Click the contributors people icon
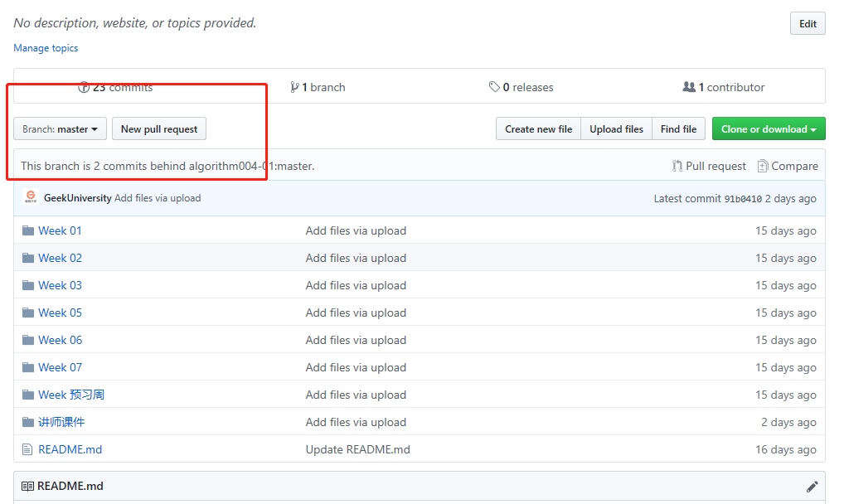The height and width of the screenshot is (504, 849). 688,87
